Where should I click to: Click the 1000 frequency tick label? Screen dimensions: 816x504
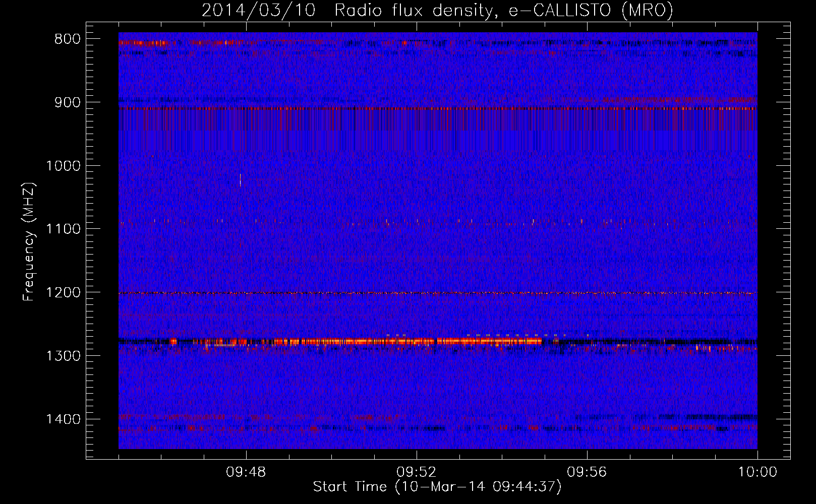coord(63,166)
